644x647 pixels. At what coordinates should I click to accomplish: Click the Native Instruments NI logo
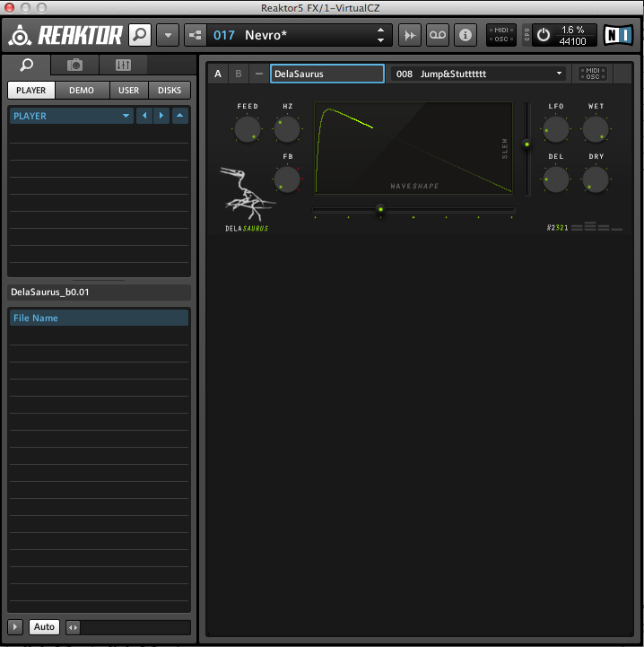point(618,35)
